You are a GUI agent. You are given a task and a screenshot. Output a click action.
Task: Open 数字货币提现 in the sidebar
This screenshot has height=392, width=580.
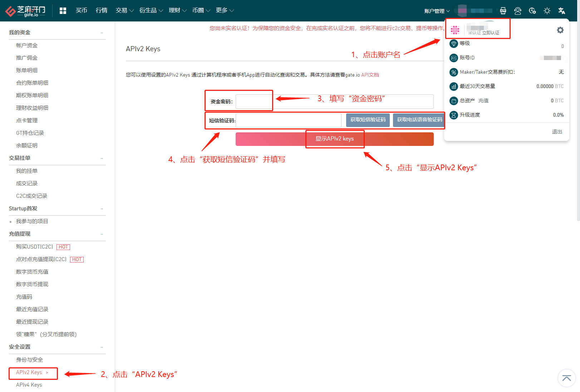pos(32,284)
